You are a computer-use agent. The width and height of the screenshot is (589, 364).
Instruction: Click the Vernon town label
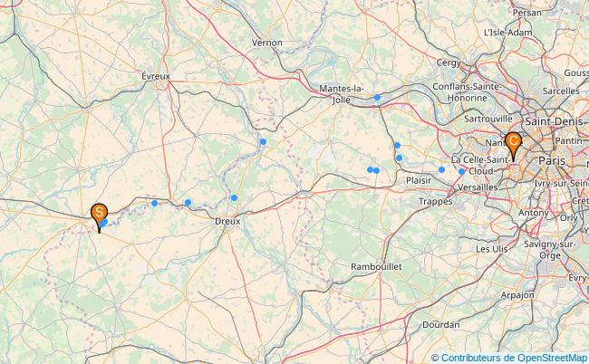click(x=266, y=43)
